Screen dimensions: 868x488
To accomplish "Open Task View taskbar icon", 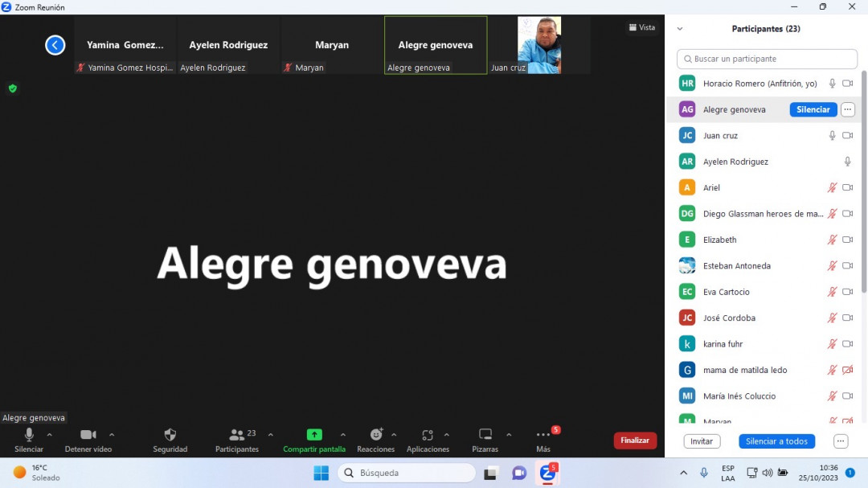I will (x=490, y=473).
